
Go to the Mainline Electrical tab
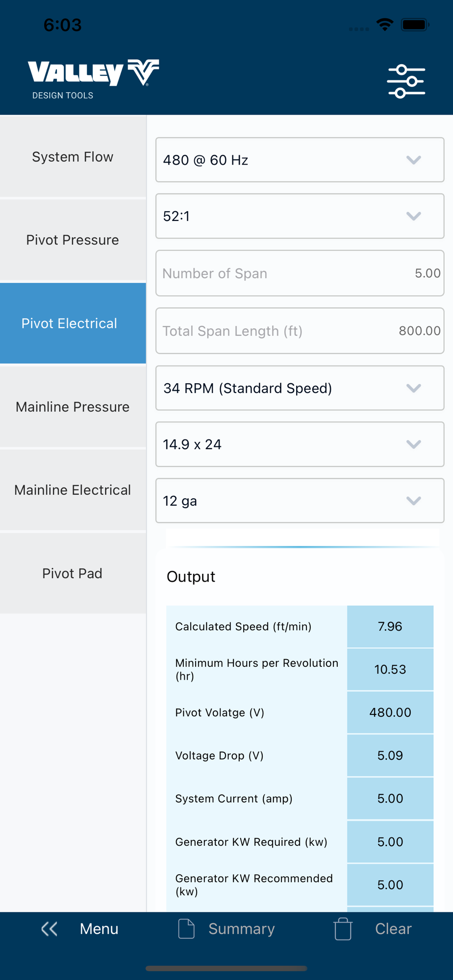(73, 490)
